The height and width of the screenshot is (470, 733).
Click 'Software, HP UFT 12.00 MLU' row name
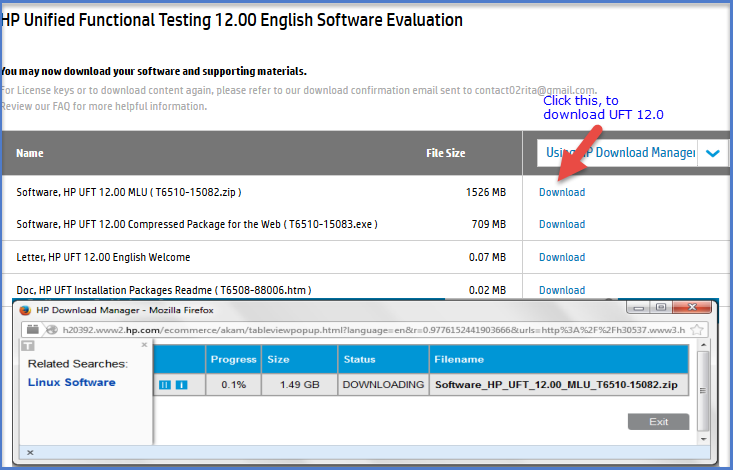point(129,192)
